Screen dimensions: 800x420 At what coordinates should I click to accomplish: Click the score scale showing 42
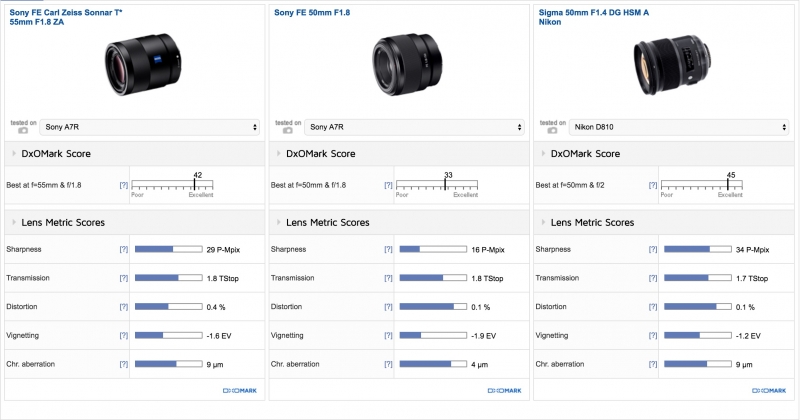172,185
